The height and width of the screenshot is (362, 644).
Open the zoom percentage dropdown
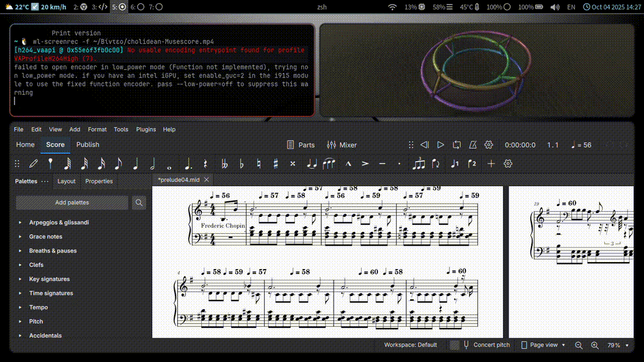point(618,345)
